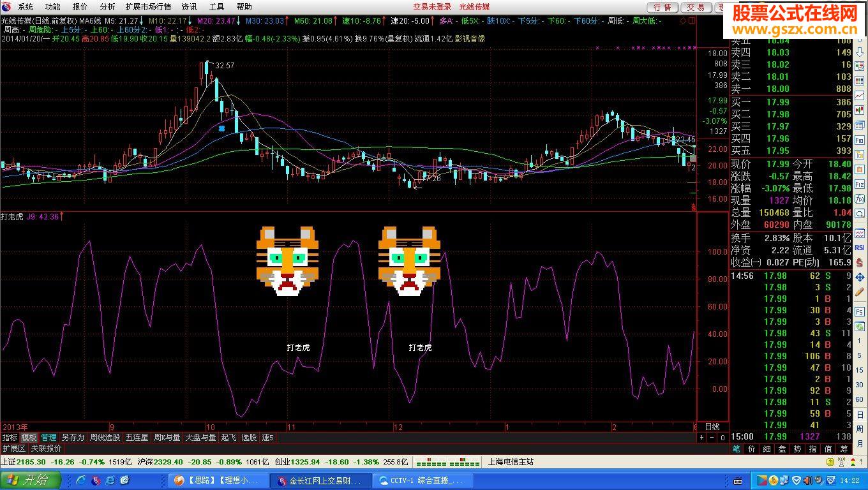Open the 系统 menu
The image size is (868, 490).
(x=26, y=7)
